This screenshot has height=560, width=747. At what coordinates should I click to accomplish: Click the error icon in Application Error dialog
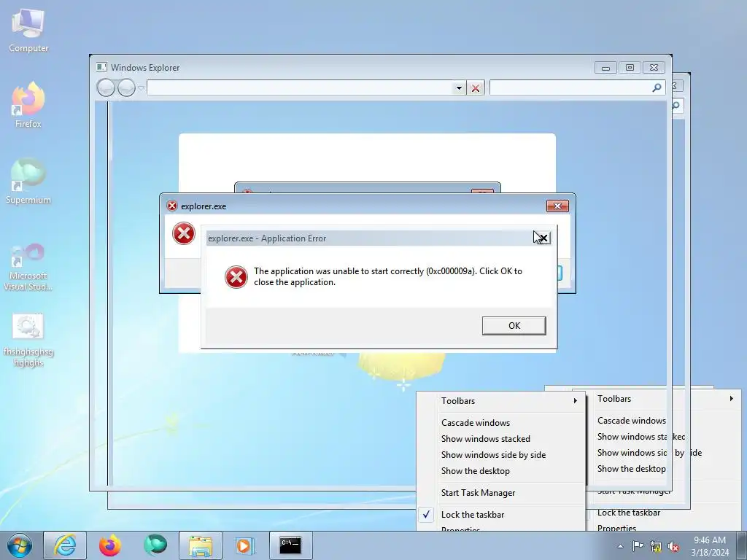236,277
